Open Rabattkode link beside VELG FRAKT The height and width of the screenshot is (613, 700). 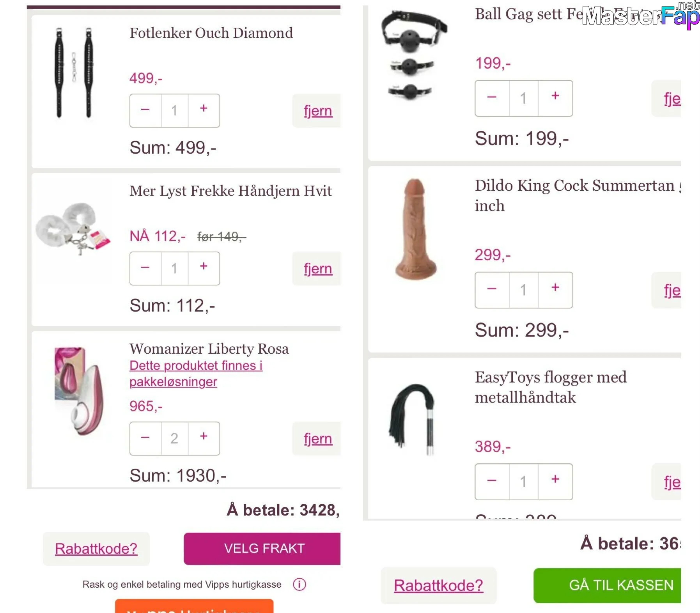[x=96, y=549]
